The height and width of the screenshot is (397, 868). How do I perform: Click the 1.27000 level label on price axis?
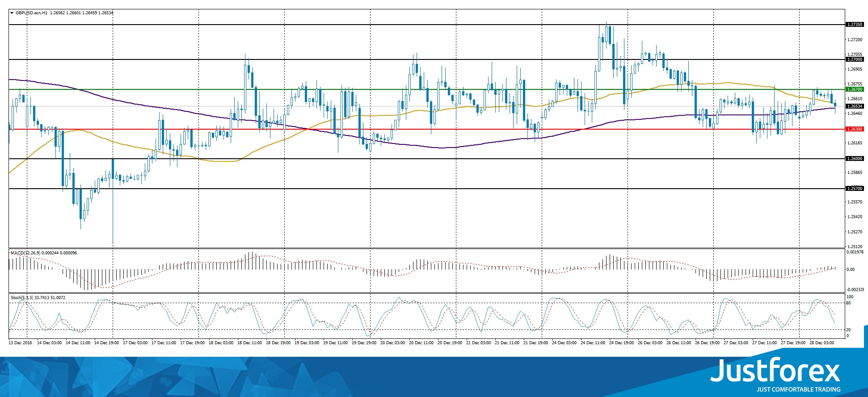(x=855, y=59)
